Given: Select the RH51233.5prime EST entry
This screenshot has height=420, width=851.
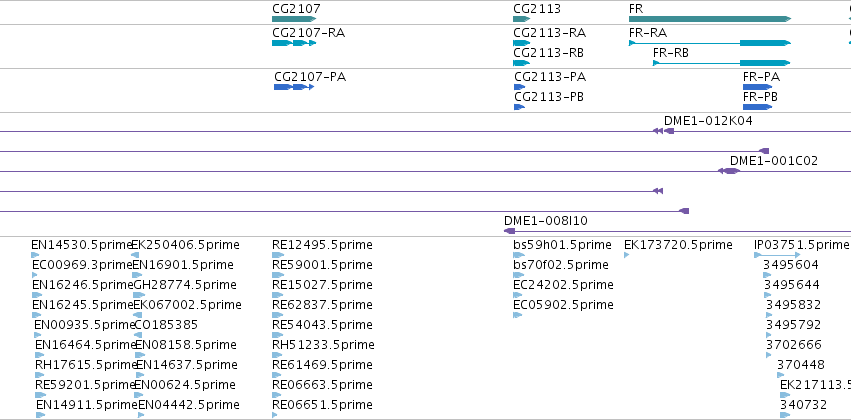Looking at the screenshot, I should 323,345.
